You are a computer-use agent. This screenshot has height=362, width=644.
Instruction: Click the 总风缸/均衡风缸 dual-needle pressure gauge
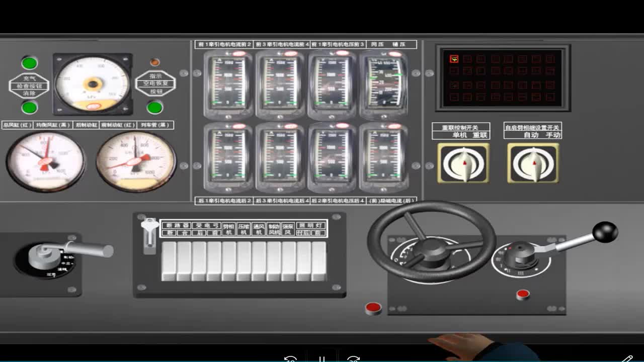click(46, 161)
